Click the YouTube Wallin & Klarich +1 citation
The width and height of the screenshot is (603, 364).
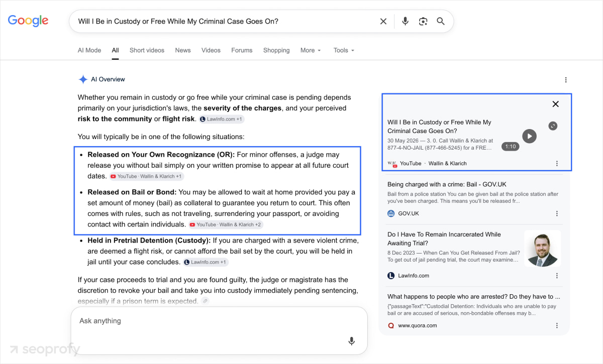point(146,176)
